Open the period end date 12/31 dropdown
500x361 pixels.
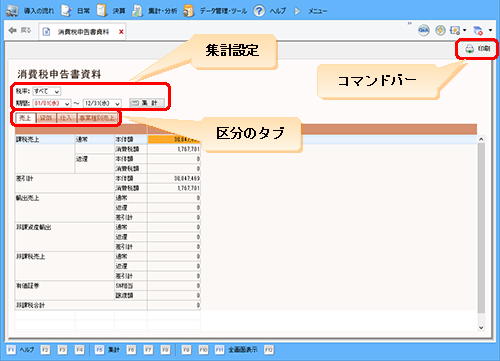(x=102, y=104)
